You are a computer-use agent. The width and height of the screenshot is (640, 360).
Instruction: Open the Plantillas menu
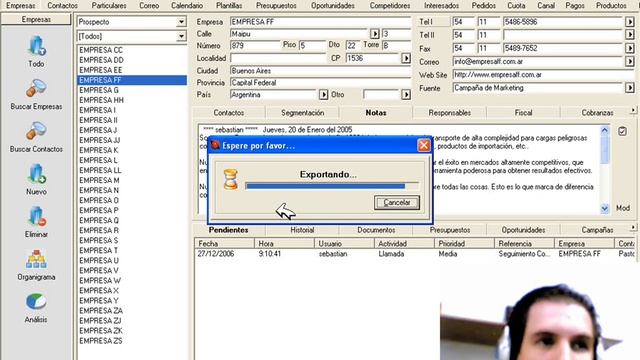pyautogui.click(x=229, y=6)
